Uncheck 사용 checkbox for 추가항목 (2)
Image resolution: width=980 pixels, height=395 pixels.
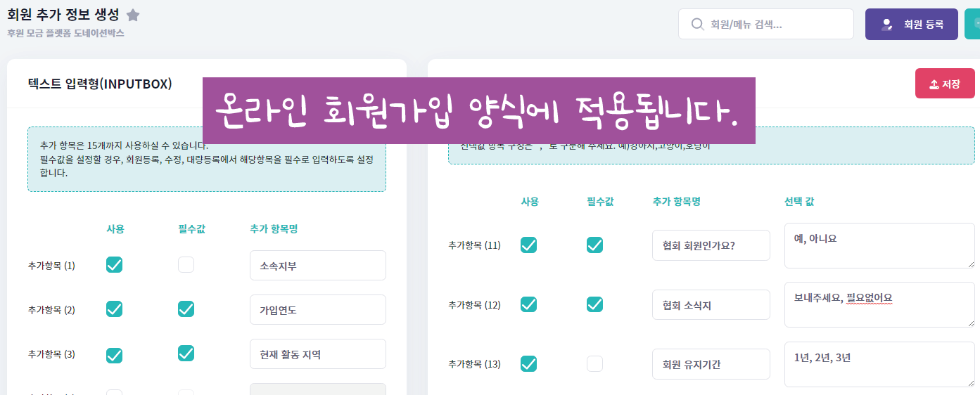click(x=114, y=309)
